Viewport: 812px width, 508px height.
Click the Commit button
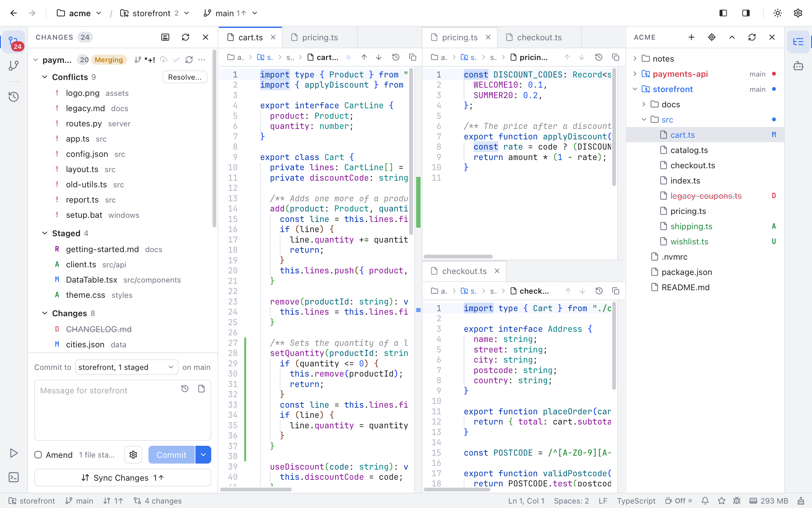(x=172, y=455)
